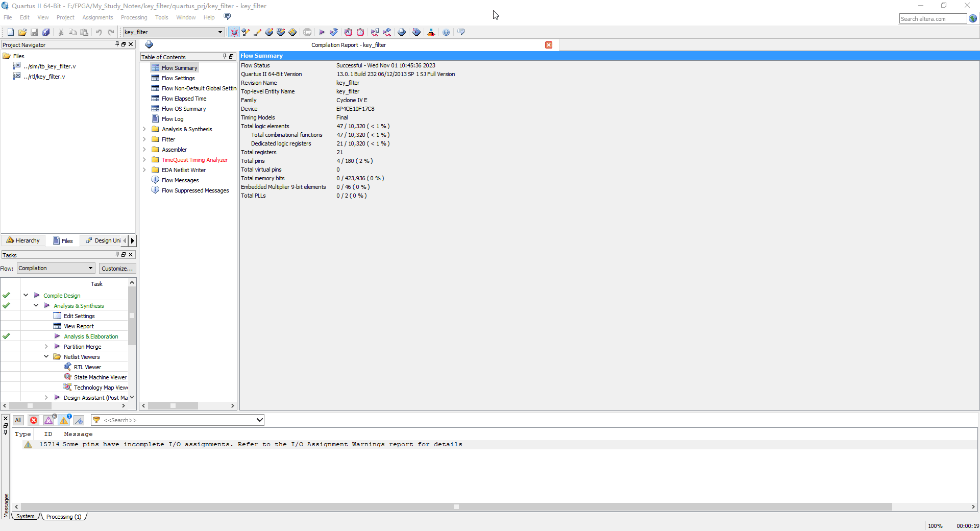Expand the Analysis & Synthesis report folder
The image size is (980, 531).
coord(144,129)
